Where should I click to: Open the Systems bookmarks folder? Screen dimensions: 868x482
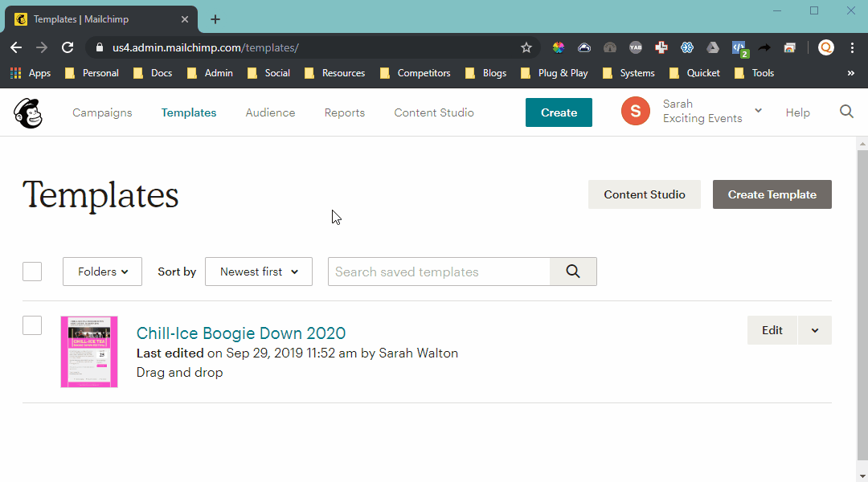(x=628, y=73)
